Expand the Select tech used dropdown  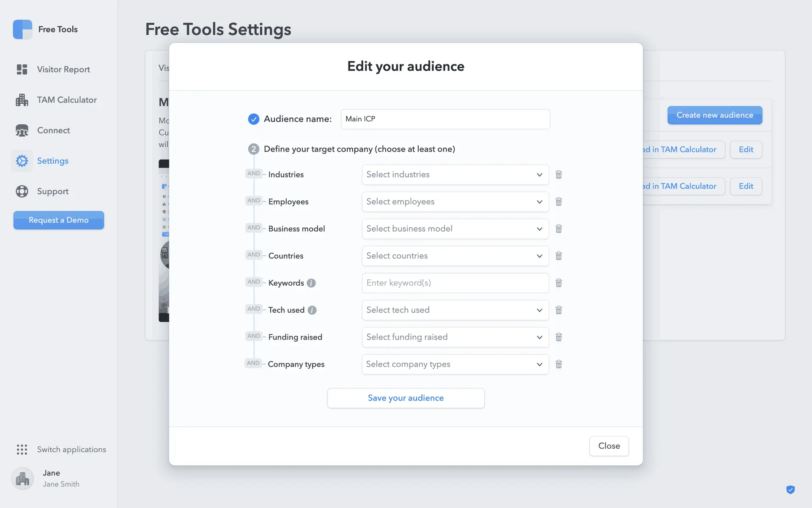tap(455, 310)
